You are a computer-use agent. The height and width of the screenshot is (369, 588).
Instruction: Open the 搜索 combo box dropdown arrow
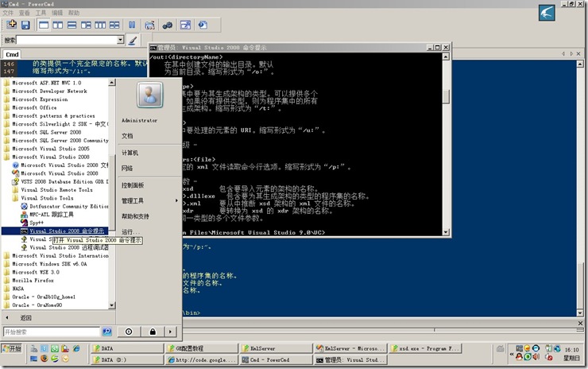coord(120,40)
